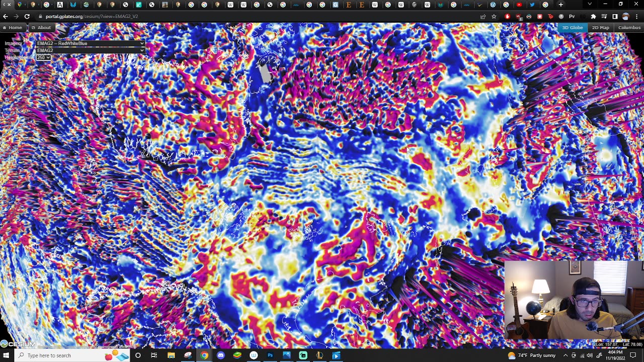The height and width of the screenshot is (362, 644).
Task: Open the clock showing 4:04 PM
Action: 615,355
